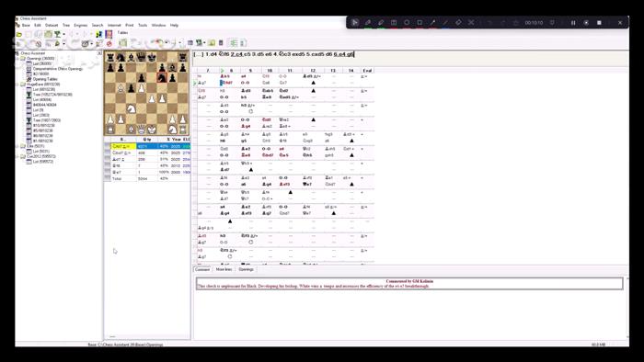Stop the screen recording
The image size is (644, 362).
pyautogui.click(x=599, y=23)
